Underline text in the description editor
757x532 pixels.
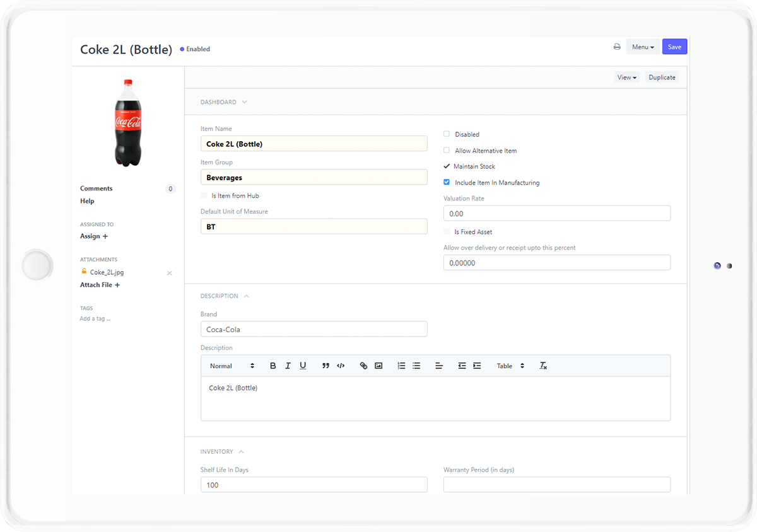pyautogui.click(x=303, y=366)
